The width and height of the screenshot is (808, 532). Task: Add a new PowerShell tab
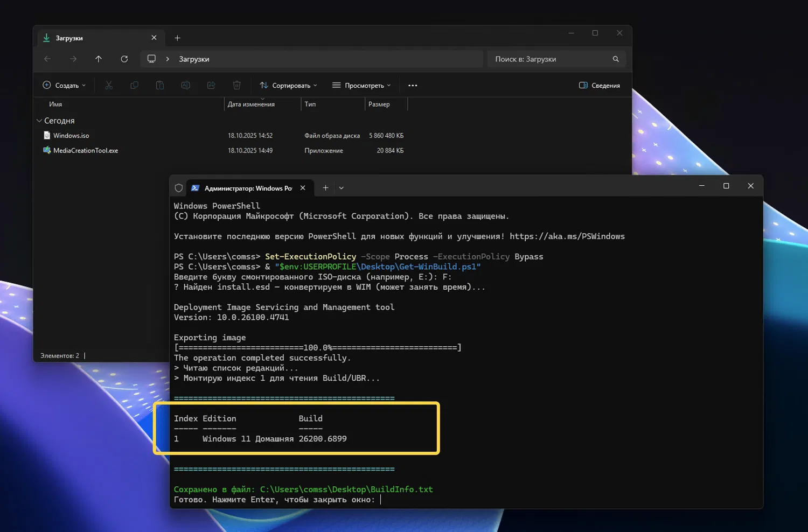325,188
